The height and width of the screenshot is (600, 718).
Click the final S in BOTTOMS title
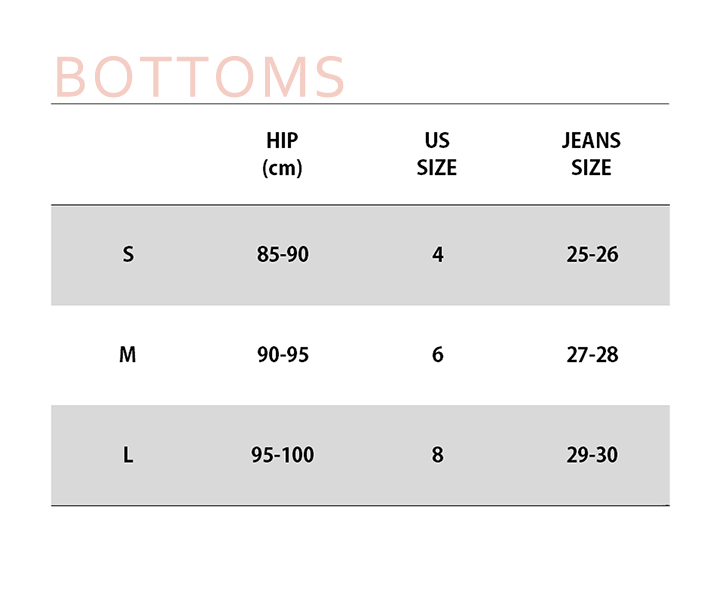pos(330,76)
